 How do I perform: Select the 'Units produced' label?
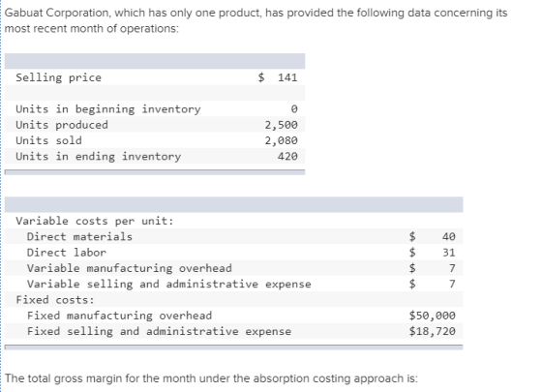click(x=62, y=125)
